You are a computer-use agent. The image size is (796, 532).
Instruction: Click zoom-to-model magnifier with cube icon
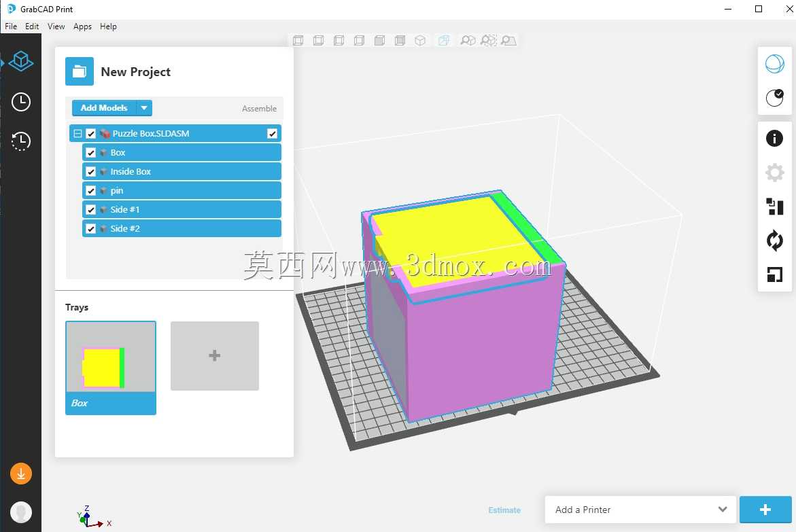468,41
